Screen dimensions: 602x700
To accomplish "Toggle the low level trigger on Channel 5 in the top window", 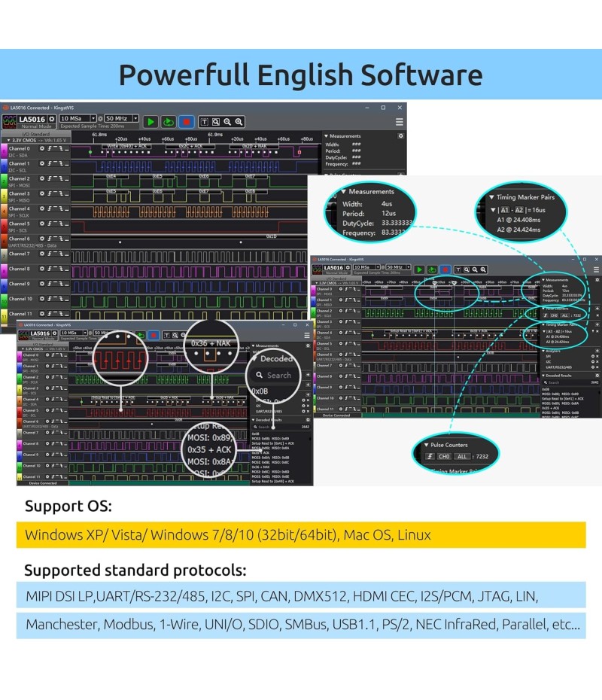I will [66, 224].
